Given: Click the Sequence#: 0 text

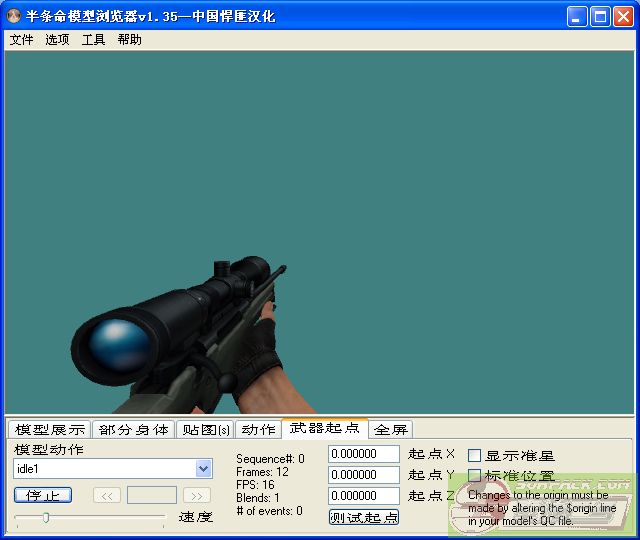Looking at the screenshot, I should 270,459.
